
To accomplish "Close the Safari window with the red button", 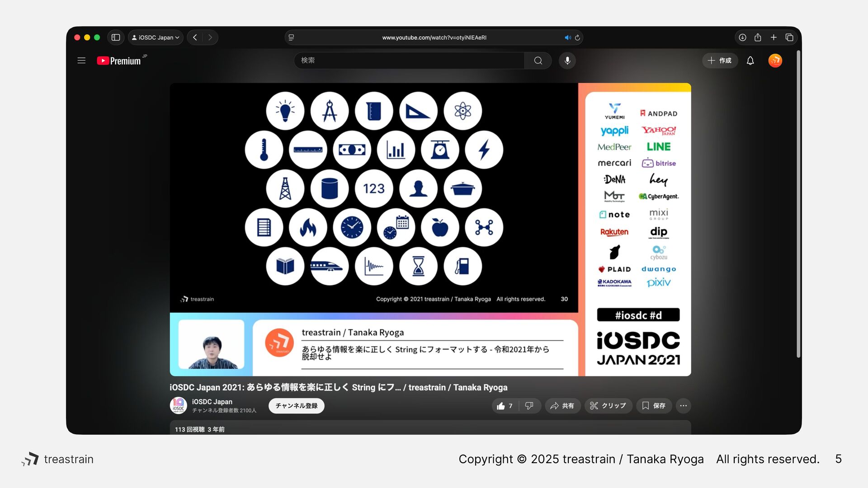I will pos(77,38).
